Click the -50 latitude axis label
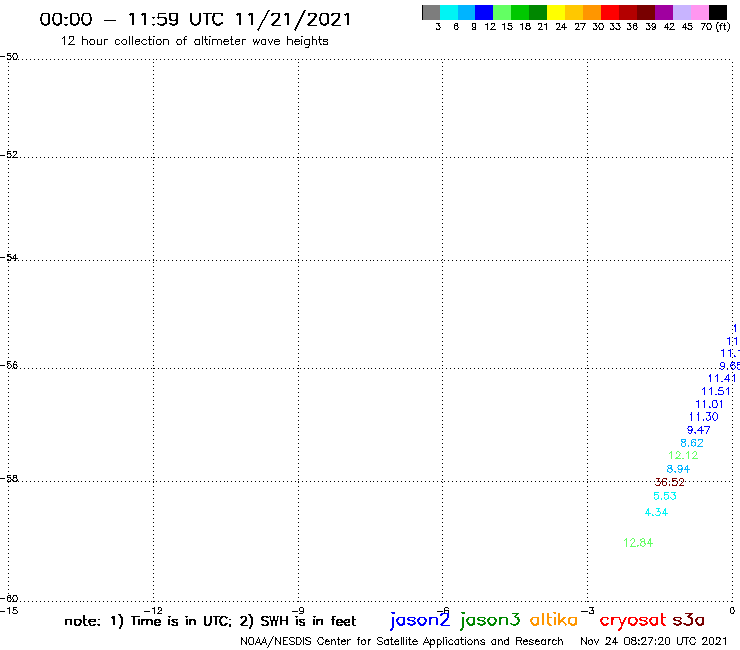The height and width of the screenshot is (650, 740). point(9,57)
